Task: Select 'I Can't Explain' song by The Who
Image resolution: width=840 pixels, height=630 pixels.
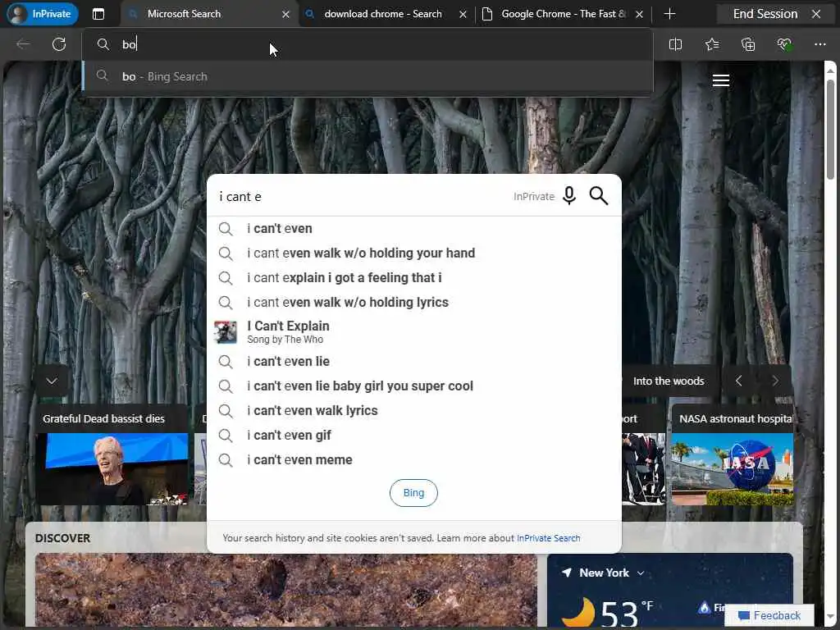Action: click(413, 332)
